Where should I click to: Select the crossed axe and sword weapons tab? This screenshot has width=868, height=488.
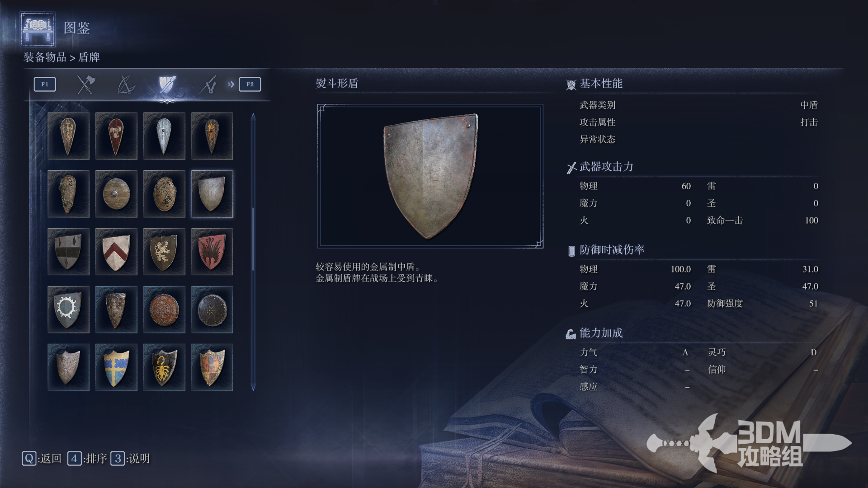pos(85,84)
